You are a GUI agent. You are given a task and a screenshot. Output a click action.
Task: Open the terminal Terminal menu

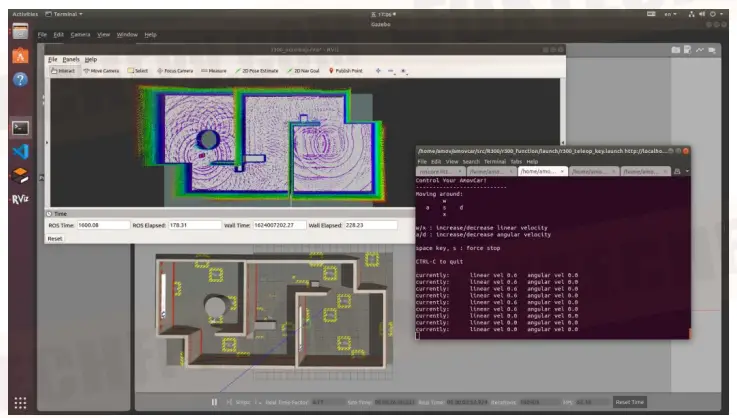pyautogui.click(x=495, y=161)
